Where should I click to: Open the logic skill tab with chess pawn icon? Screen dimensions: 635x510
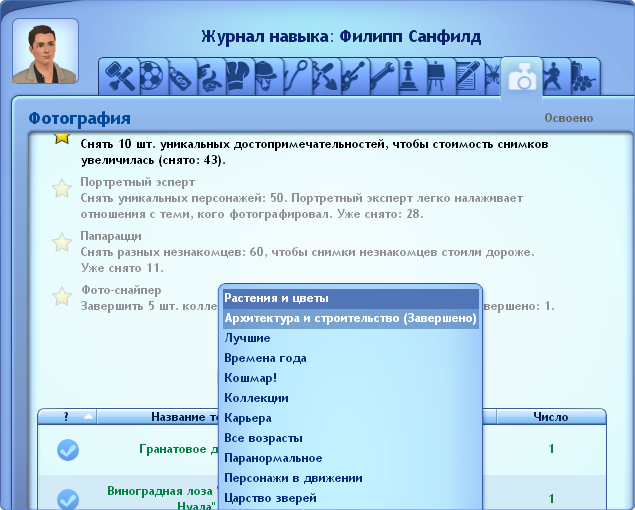tap(411, 76)
